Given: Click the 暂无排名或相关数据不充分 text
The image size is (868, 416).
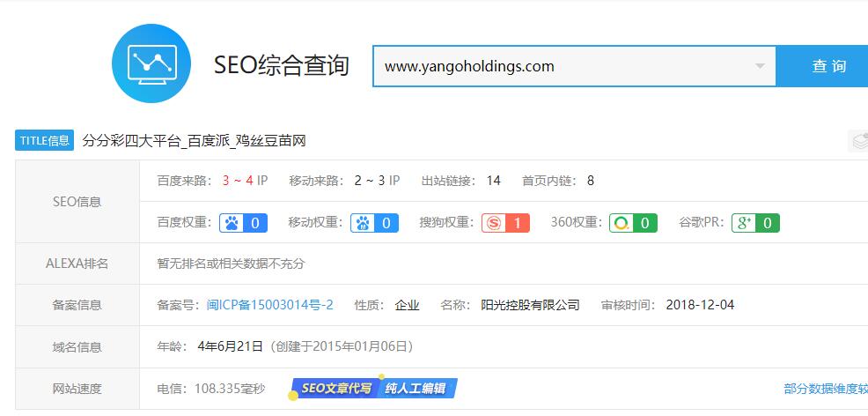Looking at the screenshot, I should 231,264.
